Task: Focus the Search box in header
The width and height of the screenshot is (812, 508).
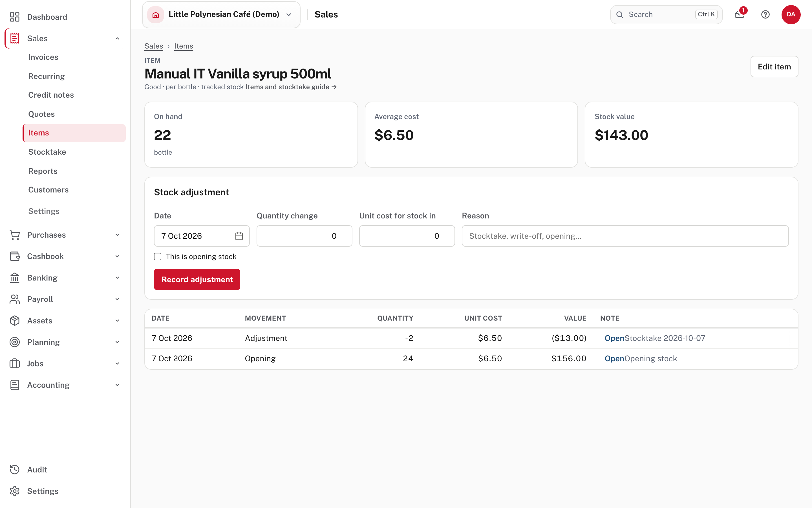Action: 666,14
